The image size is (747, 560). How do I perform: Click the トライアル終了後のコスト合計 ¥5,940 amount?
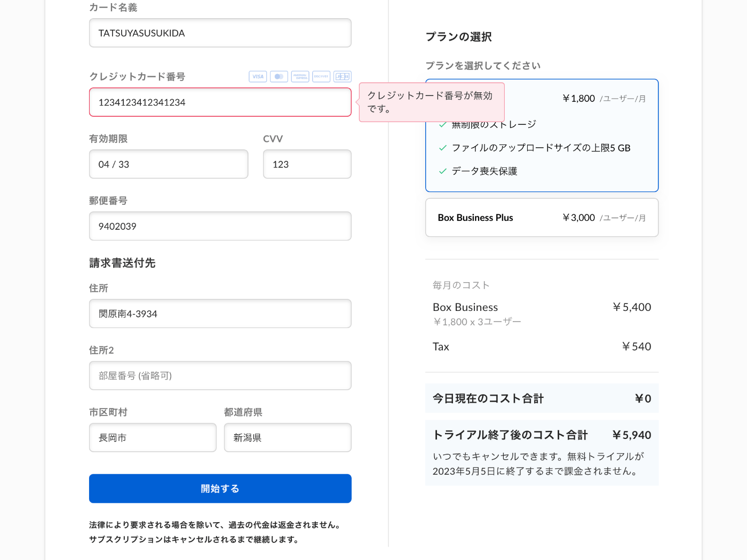click(632, 435)
